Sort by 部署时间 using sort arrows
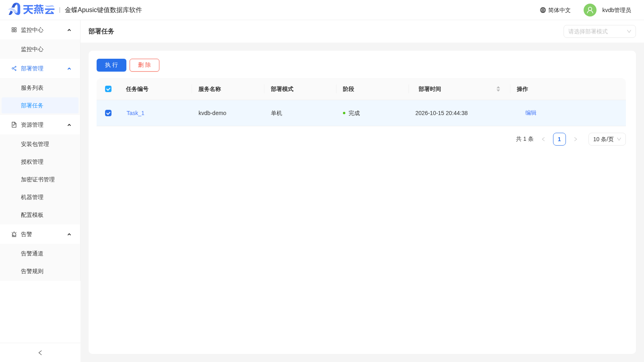Viewport: 644px width, 362px height. click(x=498, y=89)
